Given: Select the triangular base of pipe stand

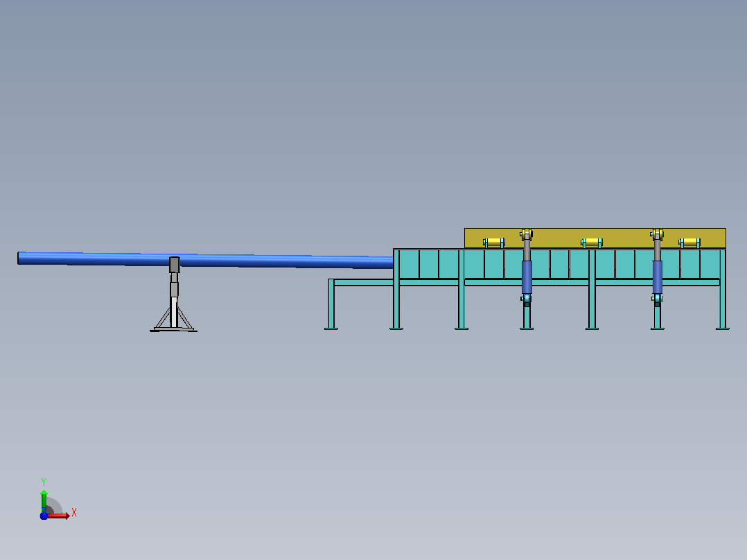Looking at the screenshot, I should pos(174,320).
